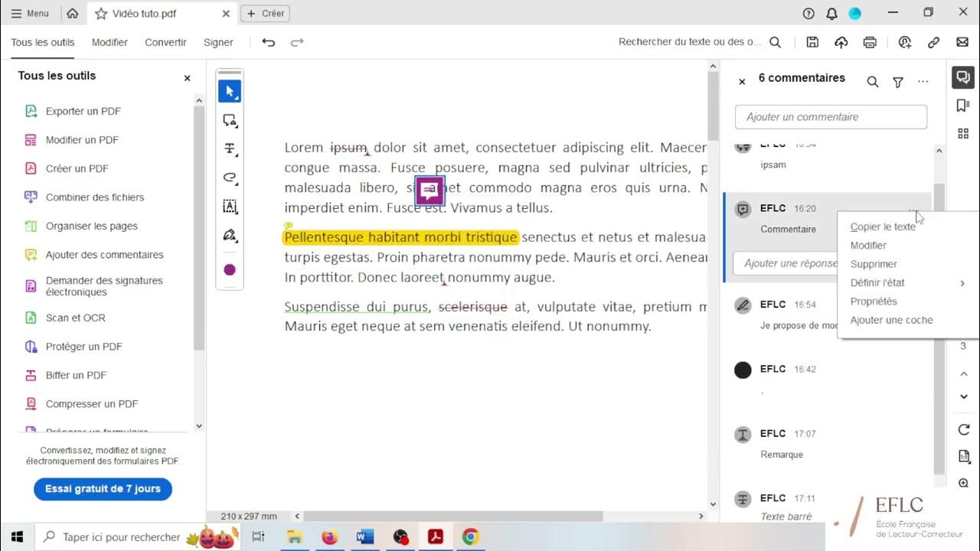The height and width of the screenshot is (551, 980).
Task: Go to previous page arrow in right rail
Action: (x=964, y=373)
